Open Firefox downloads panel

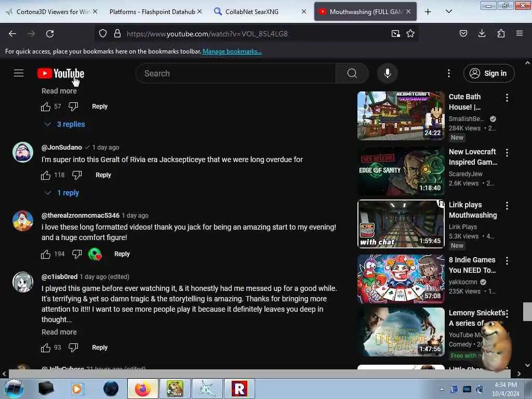pyautogui.click(x=482, y=33)
